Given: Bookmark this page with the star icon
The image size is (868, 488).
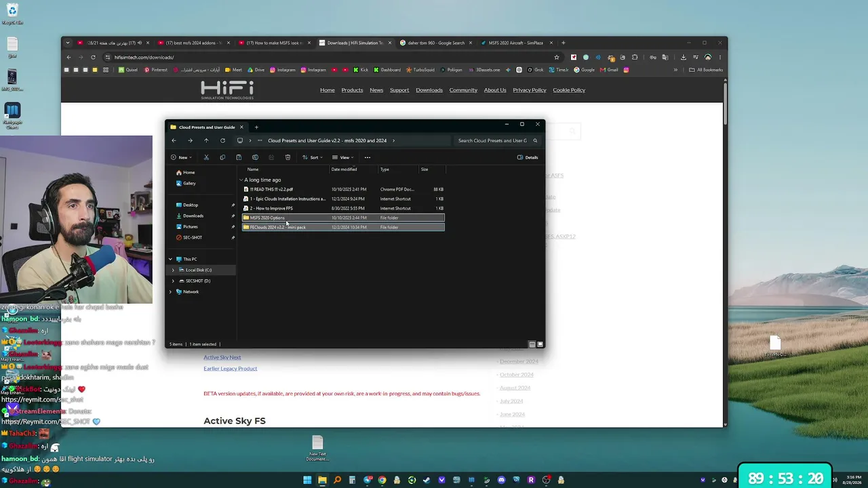Looking at the screenshot, I should click(557, 57).
